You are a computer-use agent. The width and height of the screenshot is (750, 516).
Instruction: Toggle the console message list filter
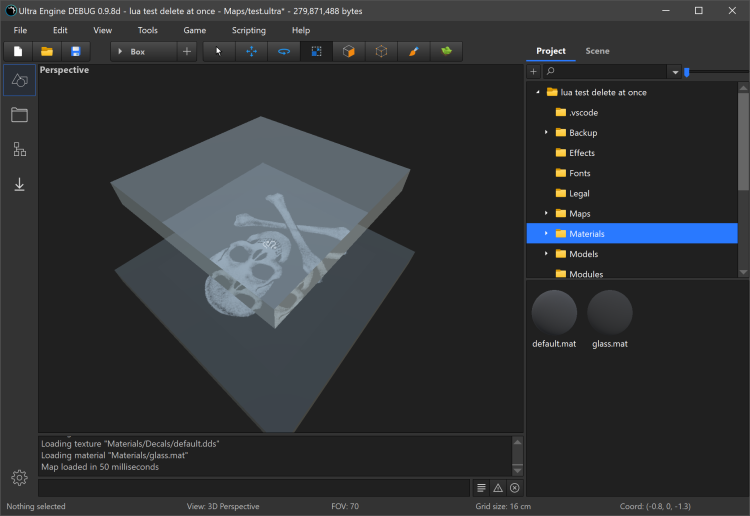click(481, 487)
